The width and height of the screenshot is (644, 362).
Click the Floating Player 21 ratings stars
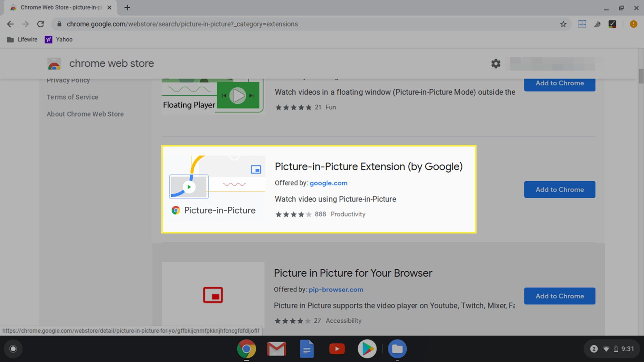pyautogui.click(x=293, y=107)
